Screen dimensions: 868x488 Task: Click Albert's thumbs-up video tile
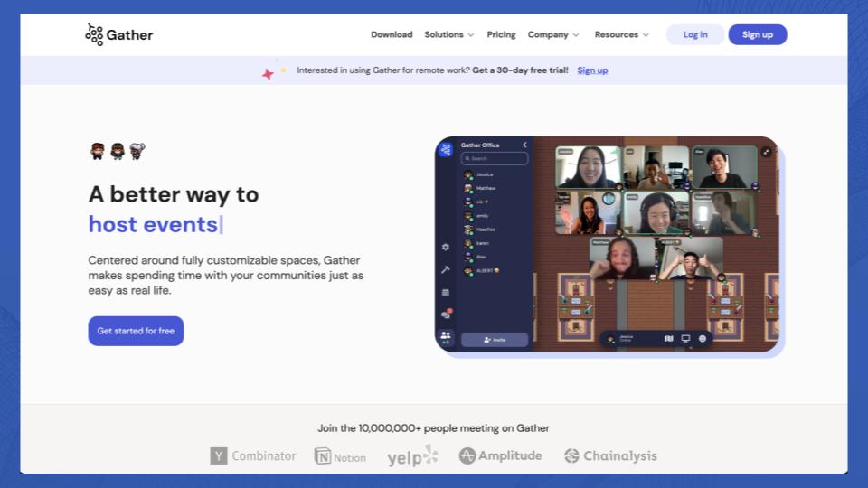[x=690, y=259]
